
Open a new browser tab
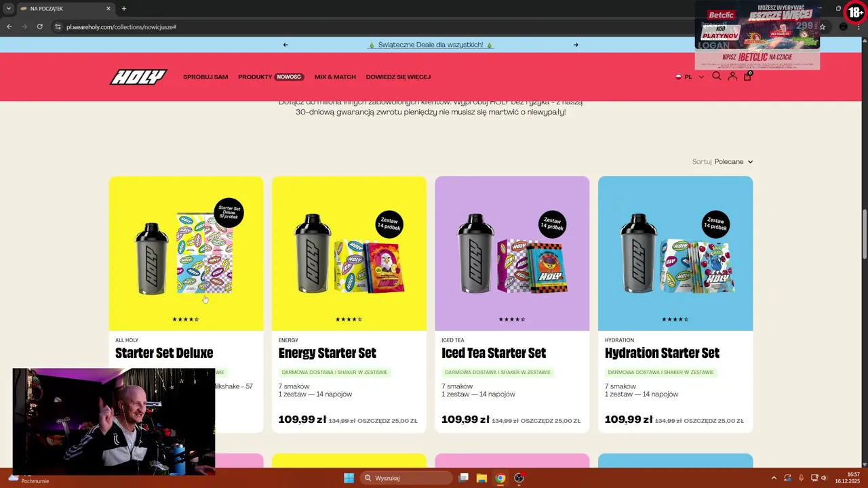(123, 8)
